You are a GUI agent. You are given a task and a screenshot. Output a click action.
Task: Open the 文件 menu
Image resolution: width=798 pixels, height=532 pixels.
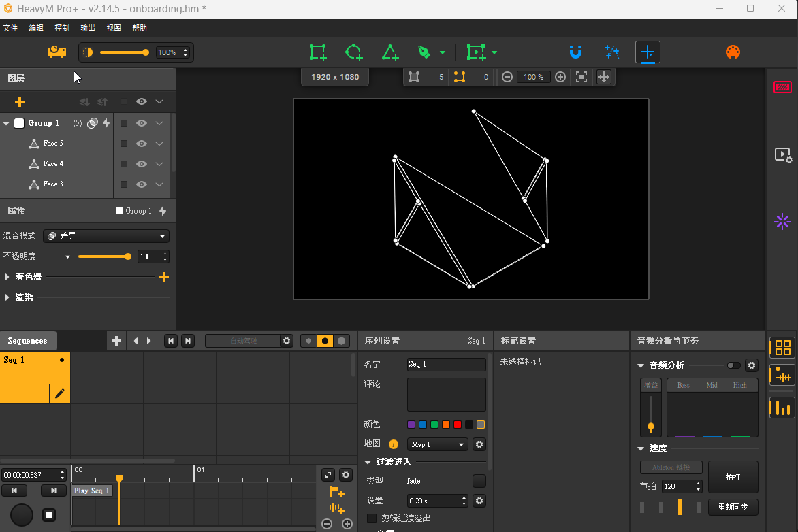[x=10, y=28]
